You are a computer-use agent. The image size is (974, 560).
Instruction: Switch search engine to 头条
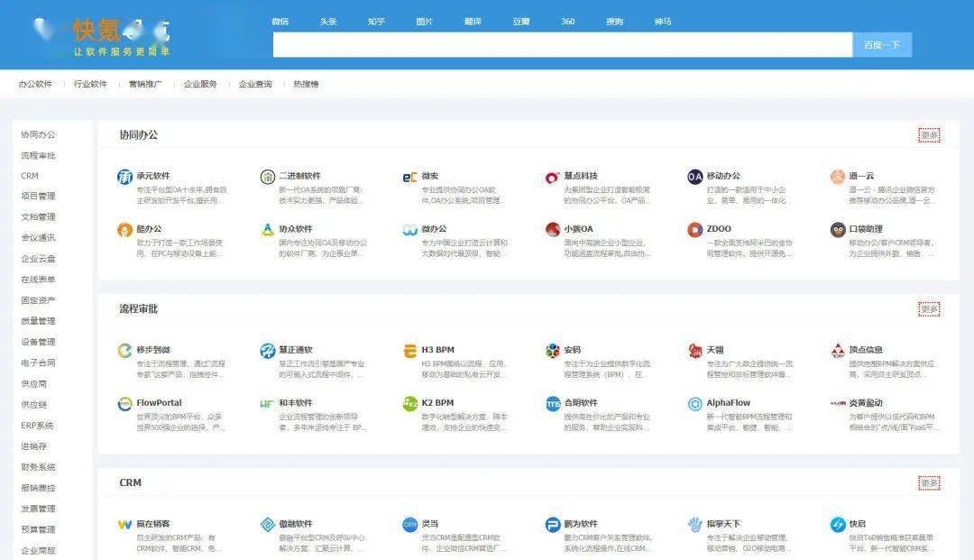(x=328, y=22)
